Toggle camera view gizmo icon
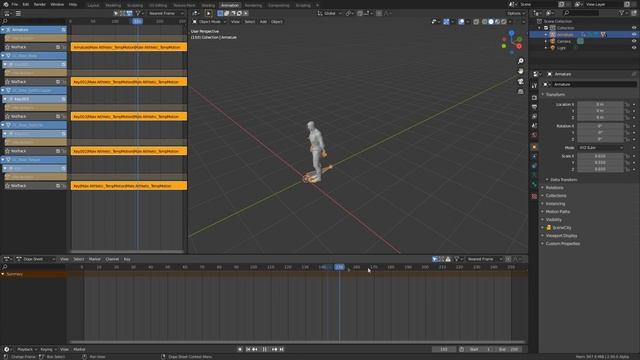 tap(521, 81)
